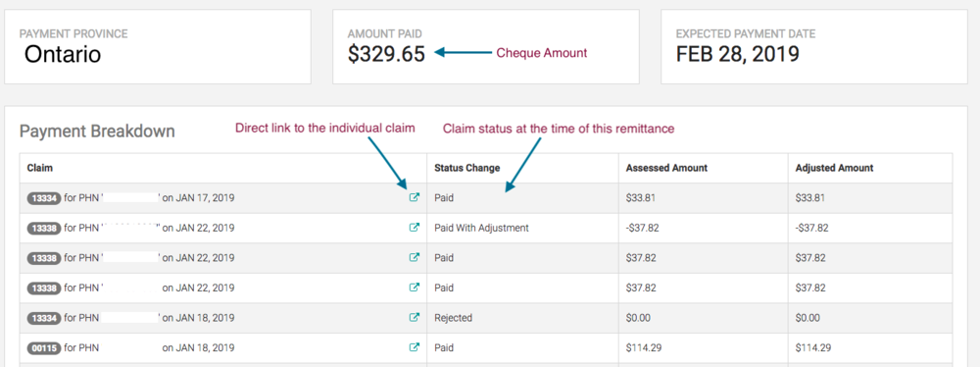
Task: Open external link for claim 13334 Jan 17
Action: [x=414, y=198]
